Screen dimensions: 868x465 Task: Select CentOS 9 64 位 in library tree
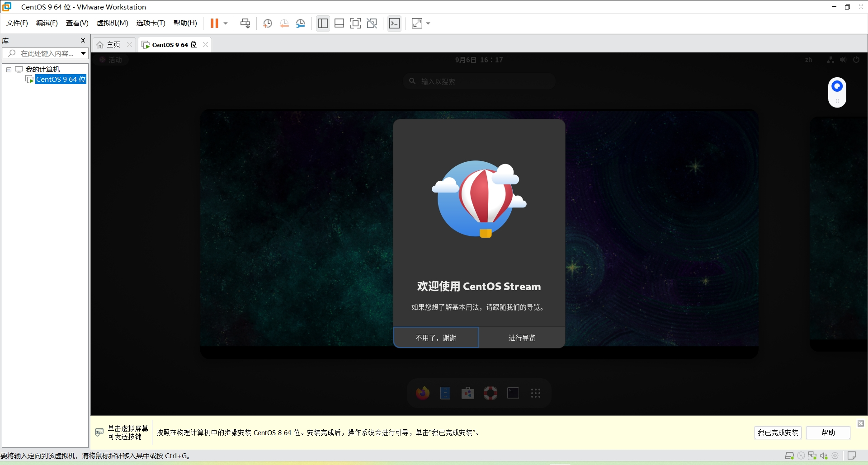click(x=61, y=80)
